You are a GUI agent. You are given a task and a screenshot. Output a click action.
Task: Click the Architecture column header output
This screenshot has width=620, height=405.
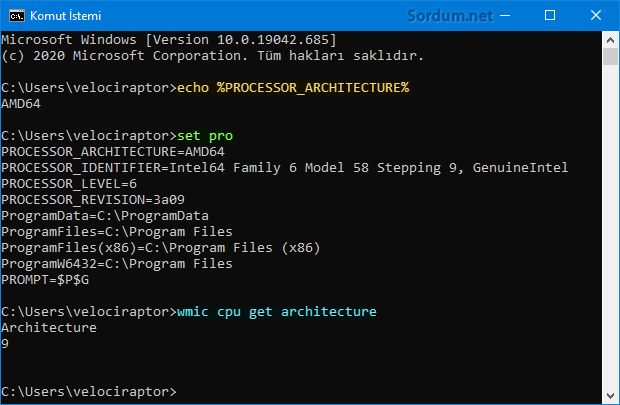click(49, 327)
